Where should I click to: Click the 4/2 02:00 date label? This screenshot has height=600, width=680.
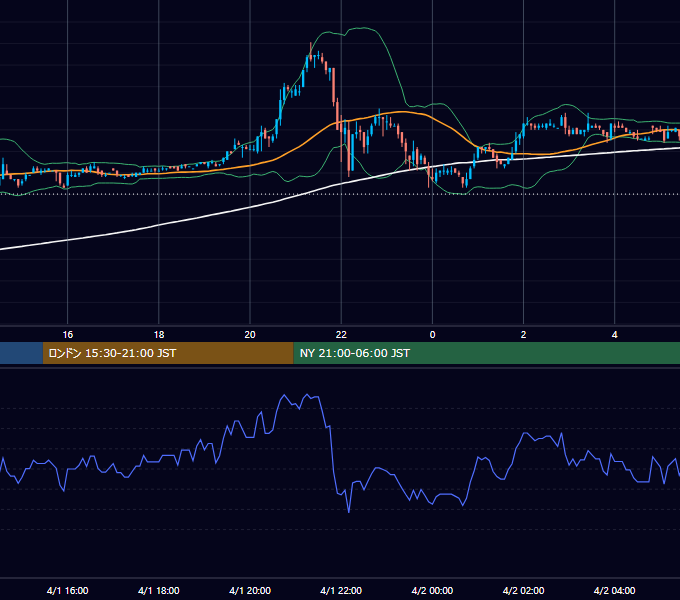coord(523,590)
